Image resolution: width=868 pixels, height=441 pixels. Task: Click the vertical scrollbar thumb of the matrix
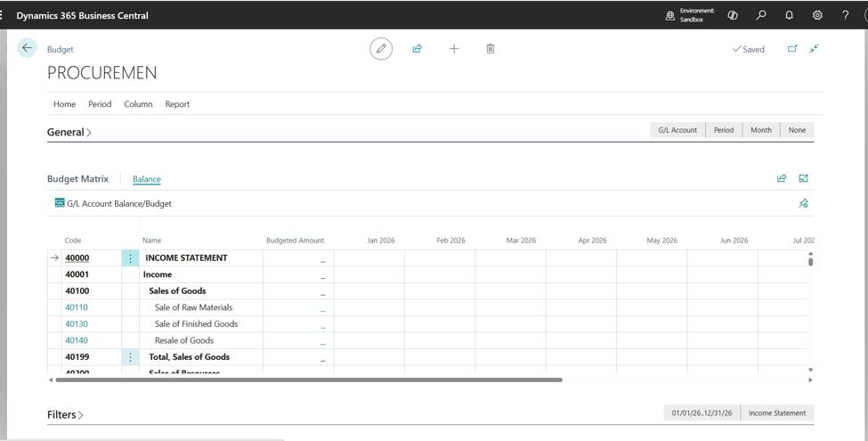(x=810, y=262)
